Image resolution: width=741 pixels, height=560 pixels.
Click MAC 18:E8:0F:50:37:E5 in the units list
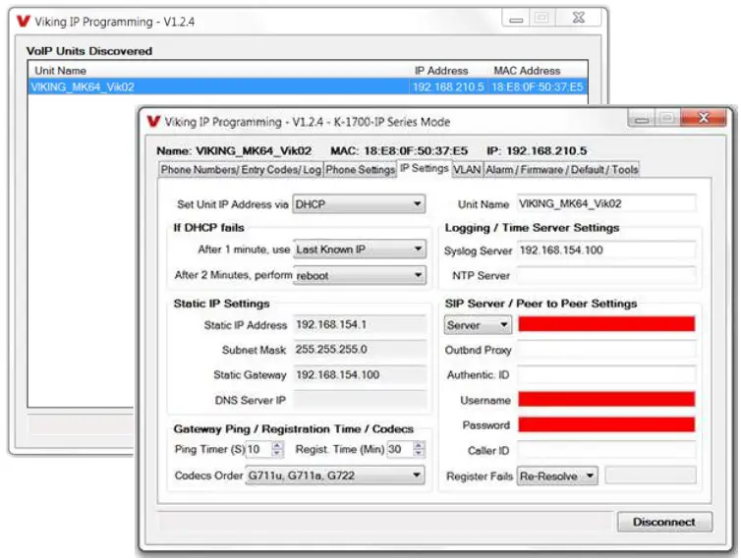pyautogui.click(x=537, y=87)
